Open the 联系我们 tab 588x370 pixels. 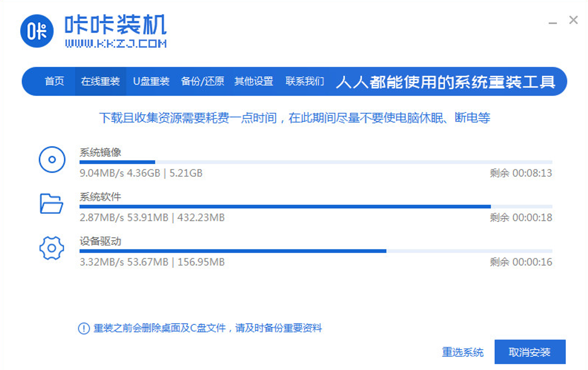click(305, 82)
